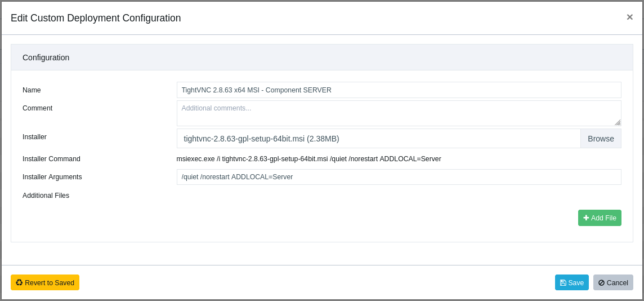Screen dimensions: 644x301
Task: Click the Additional Files label
Action: [46, 196]
